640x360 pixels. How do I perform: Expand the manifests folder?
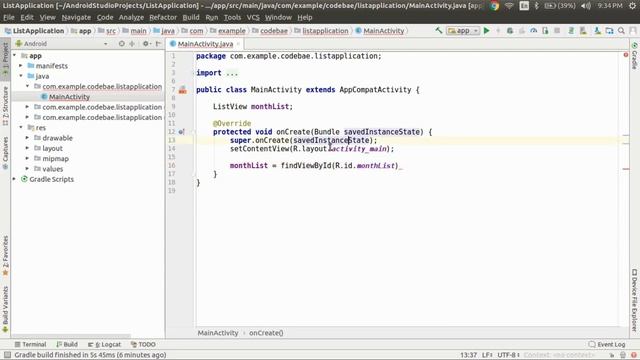pos(21,65)
